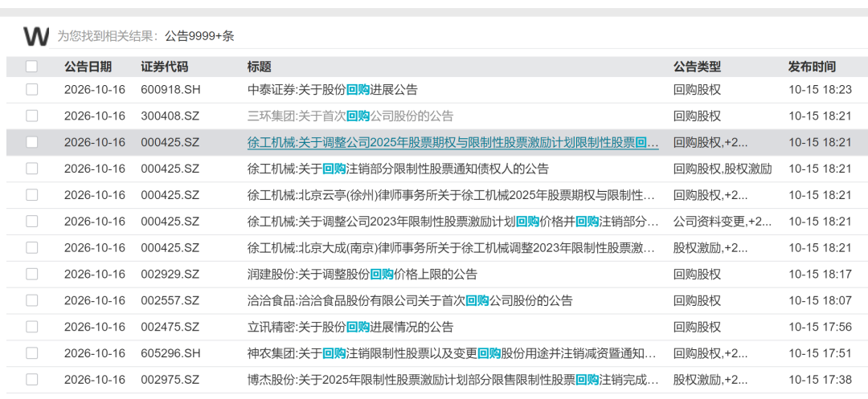Open 立讯精密 关于股份回购进展情况的公告
The width and height of the screenshot is (868, 399).
[x=350, y=327]
